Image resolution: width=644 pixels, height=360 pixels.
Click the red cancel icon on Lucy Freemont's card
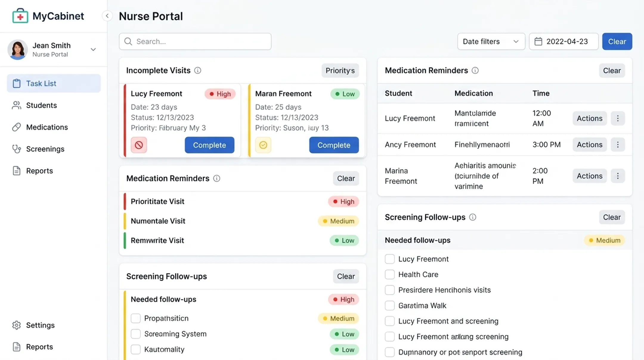pyautogui.click(x=139, y=145)
